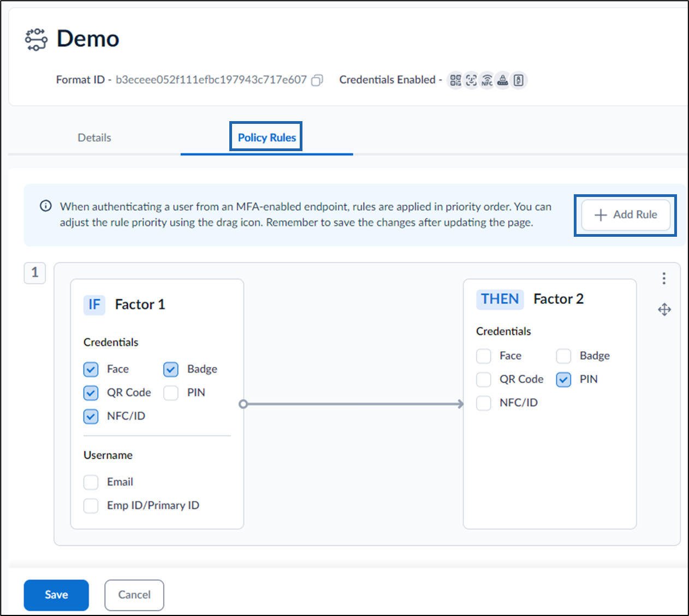Click the IF label in Factor 1
The image size is (689, 616).
point(94,304)
